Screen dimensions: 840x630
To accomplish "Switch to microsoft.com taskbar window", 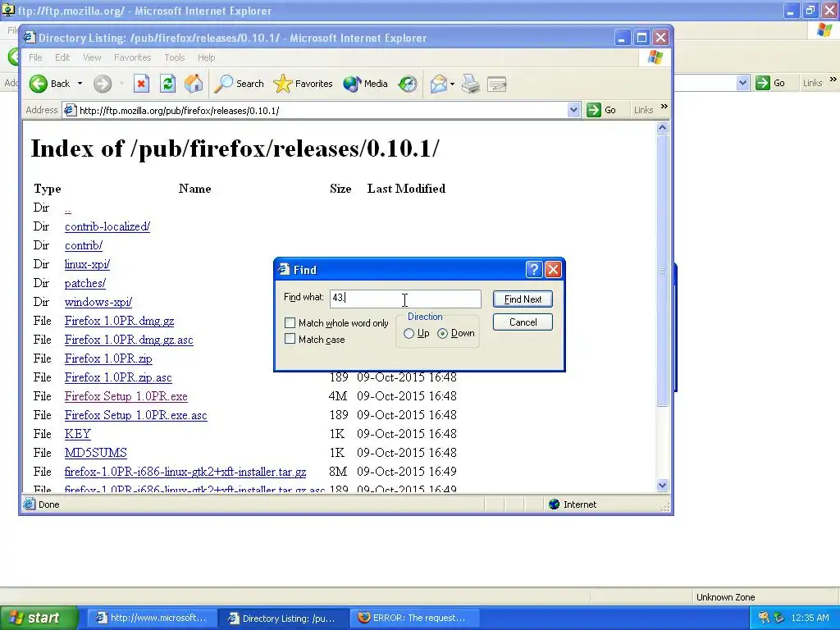I will click(152, 619).
